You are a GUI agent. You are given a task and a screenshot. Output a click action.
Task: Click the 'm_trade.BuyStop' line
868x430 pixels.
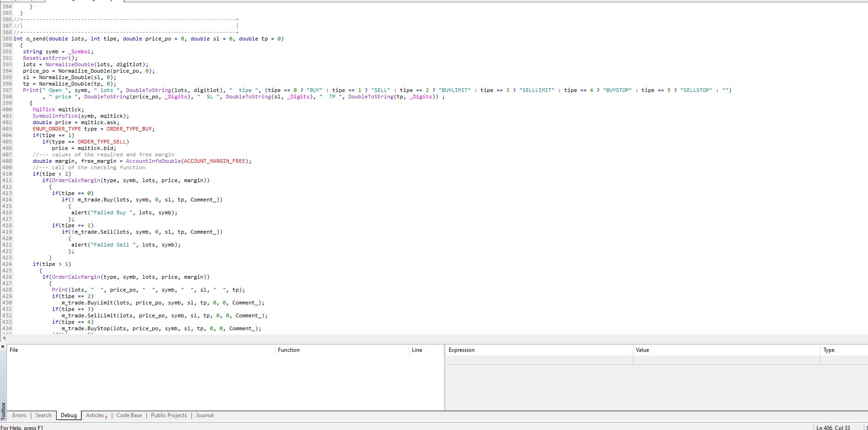click(x=161, y=328)
